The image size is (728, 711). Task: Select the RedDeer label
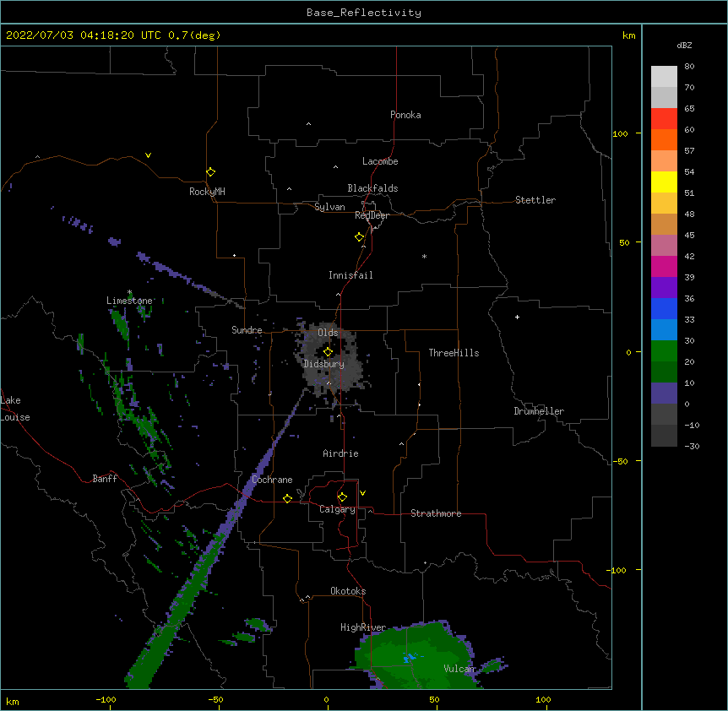[x=372, y=215]
